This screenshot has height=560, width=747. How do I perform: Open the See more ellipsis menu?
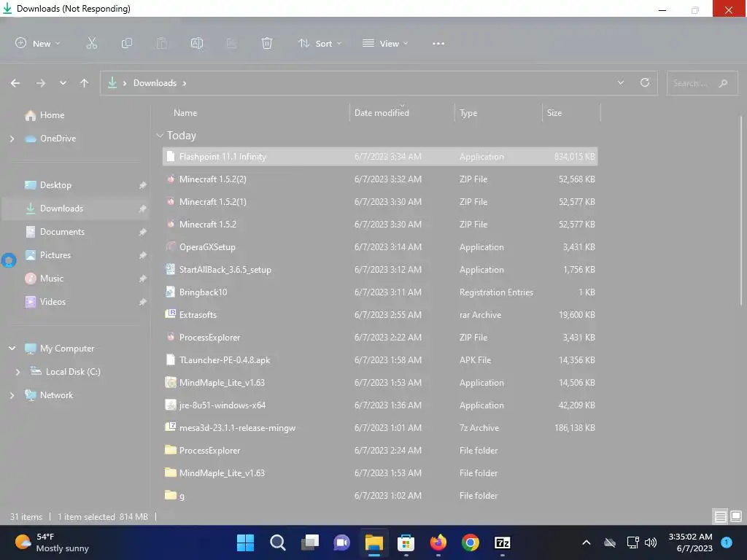438,43
